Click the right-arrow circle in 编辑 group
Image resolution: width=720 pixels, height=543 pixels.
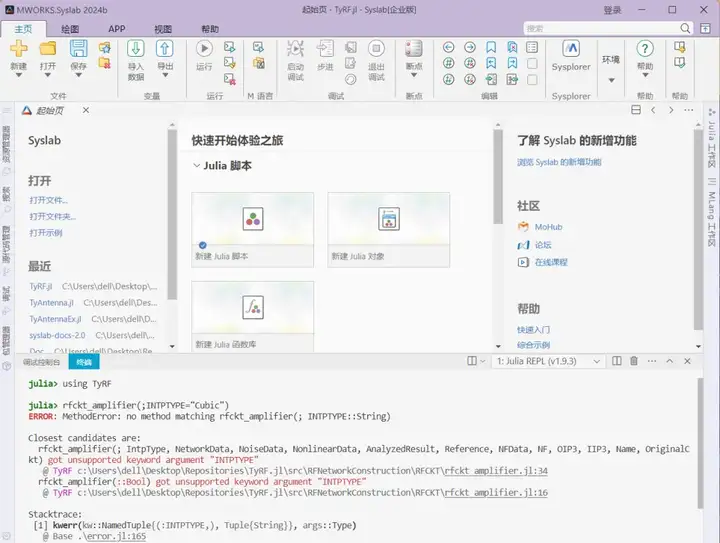(470, 47)
